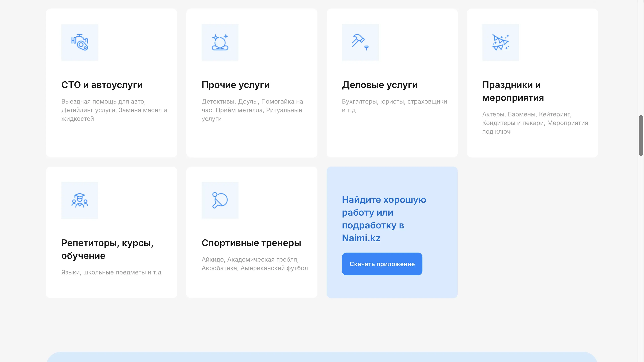
Task: Click the car engine icon for СТО
Action: click(x=80, y=42)
